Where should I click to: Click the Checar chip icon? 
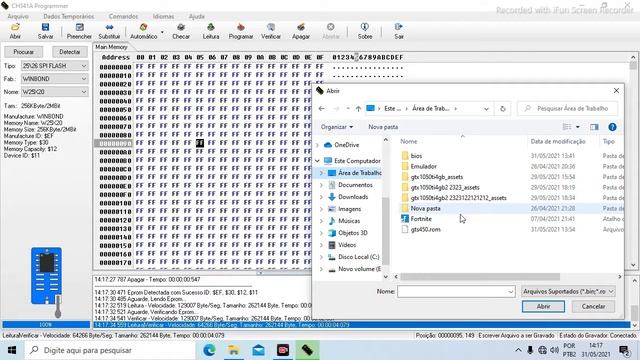point(181,31)
